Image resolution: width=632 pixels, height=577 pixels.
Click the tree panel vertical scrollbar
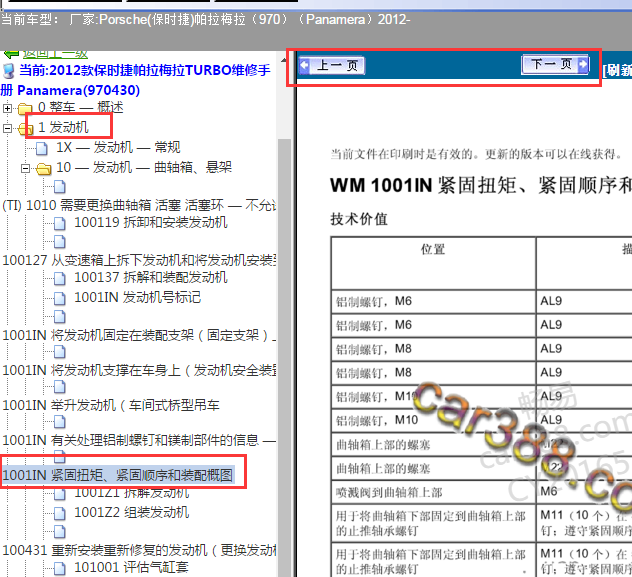(285, 357)
